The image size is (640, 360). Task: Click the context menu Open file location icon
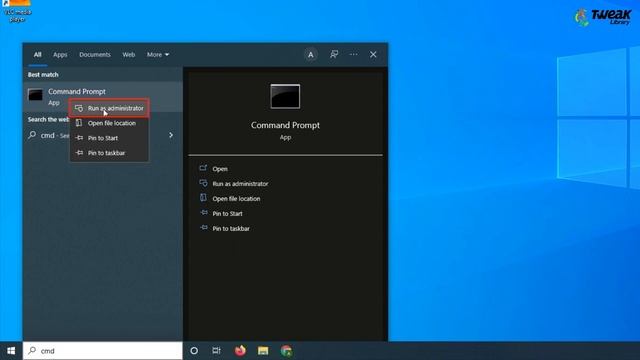79,123
